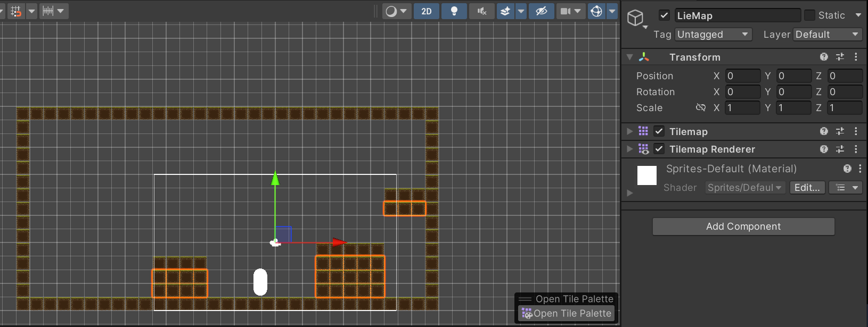Toggle grid snapping magnet icon
Screen dimensions: 868x327
tap(16, 11)
